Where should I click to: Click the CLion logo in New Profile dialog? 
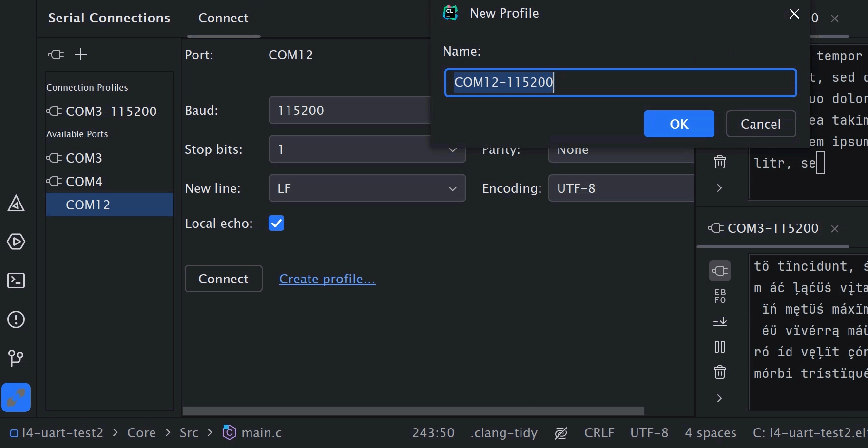pos(450,13)
